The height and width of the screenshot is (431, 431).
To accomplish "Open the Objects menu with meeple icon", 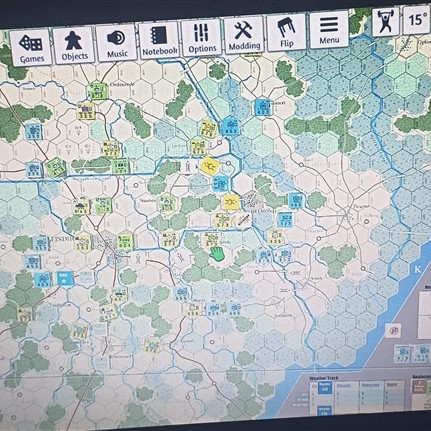I will pyautogui.click(x=74, y=45).
